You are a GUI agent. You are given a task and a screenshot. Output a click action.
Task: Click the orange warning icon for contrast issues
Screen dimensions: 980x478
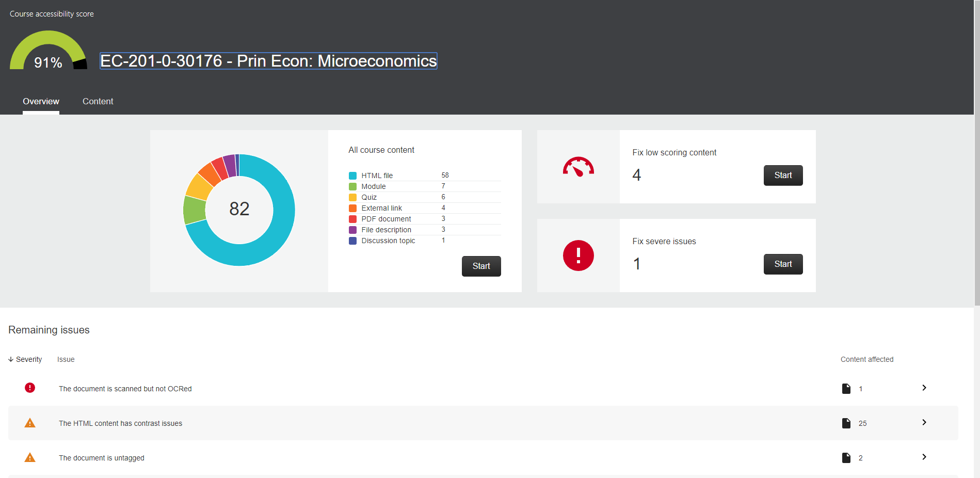tap(30, 423)
